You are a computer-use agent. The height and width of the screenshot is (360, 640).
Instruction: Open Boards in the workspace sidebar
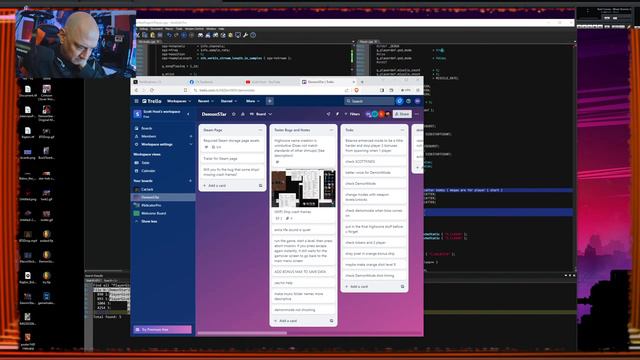(x=146, y=128)
